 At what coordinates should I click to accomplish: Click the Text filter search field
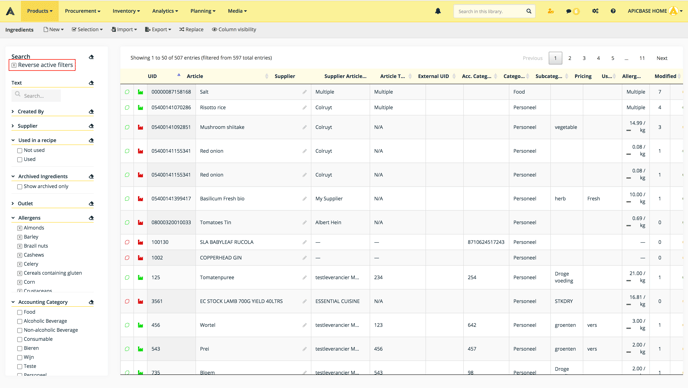click(x=36, y=95)
